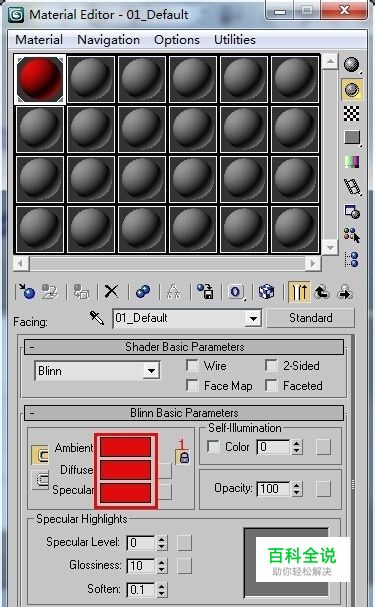The image size is (375, 607).
Task: Open the Material menu
Action: point(39,40)
